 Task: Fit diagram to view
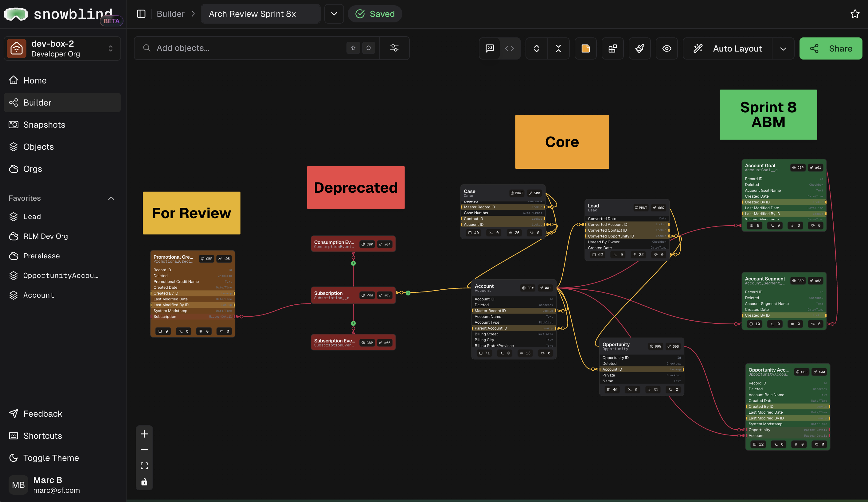144,465
